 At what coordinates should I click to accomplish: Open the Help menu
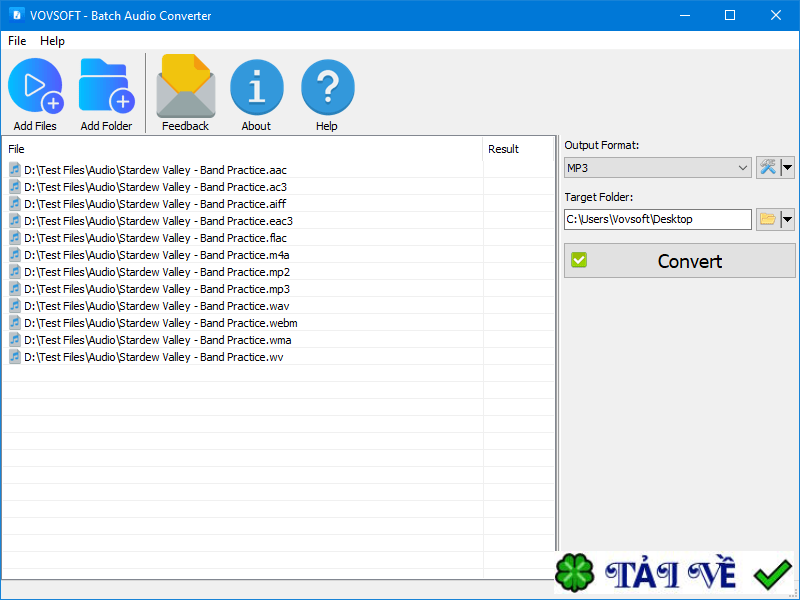[x=52, y=41]
